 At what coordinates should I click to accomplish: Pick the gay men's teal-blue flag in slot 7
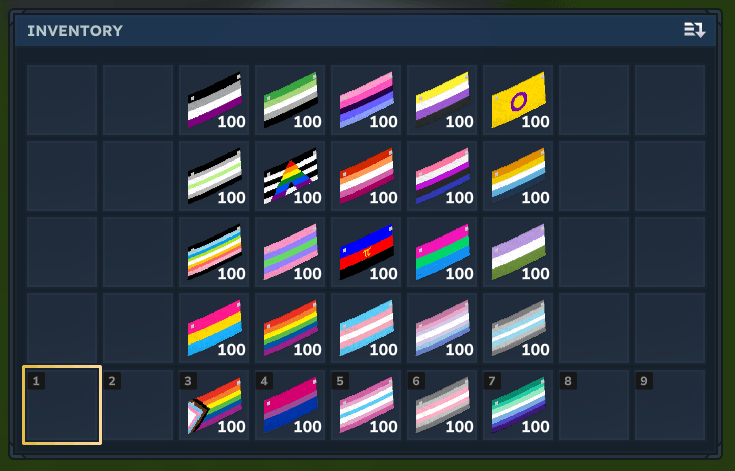(518, 405)
